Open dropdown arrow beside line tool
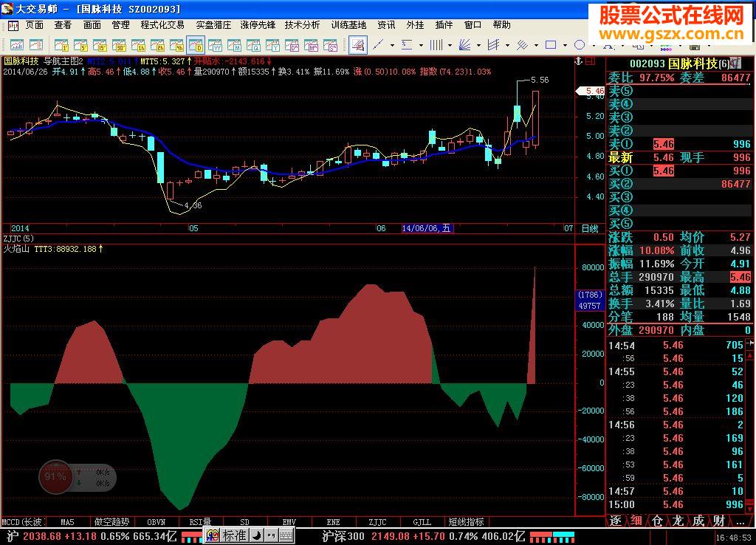 tap(391, 45)
